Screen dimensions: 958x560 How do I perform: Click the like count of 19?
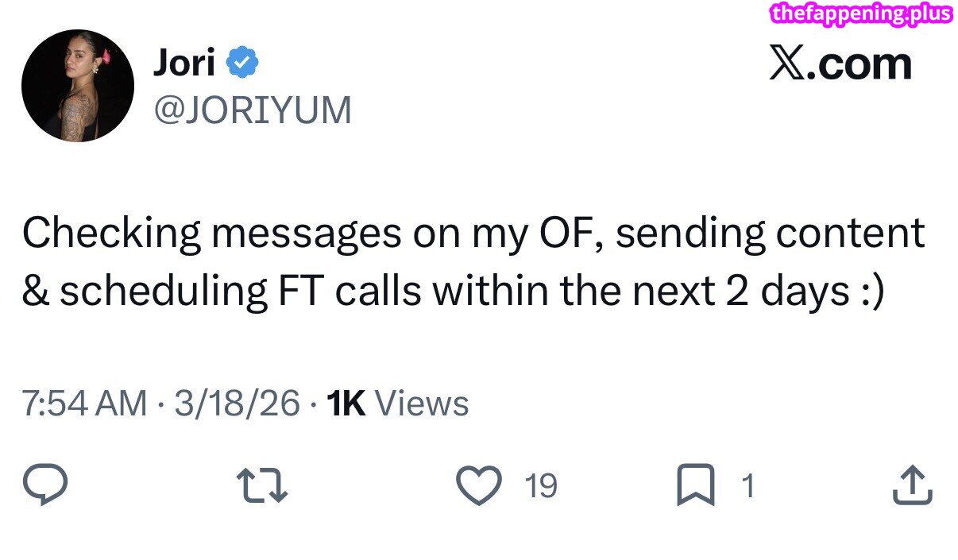click(541, 485)
